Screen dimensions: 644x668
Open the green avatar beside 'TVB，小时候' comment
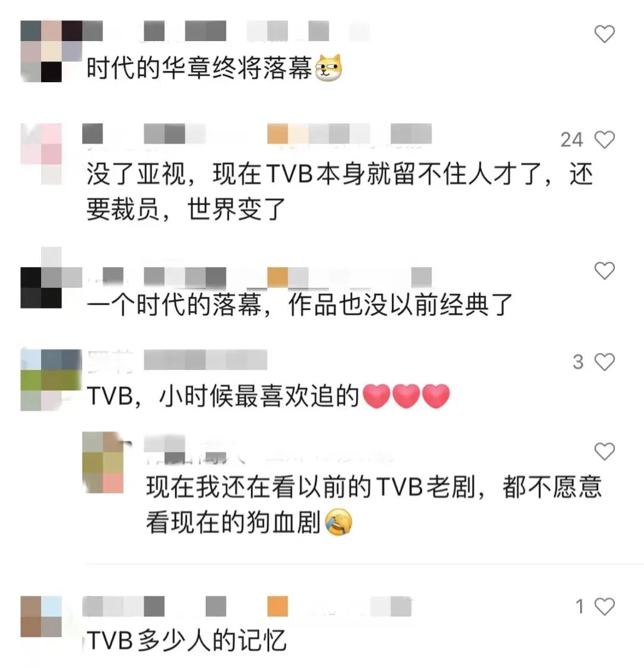51,380
